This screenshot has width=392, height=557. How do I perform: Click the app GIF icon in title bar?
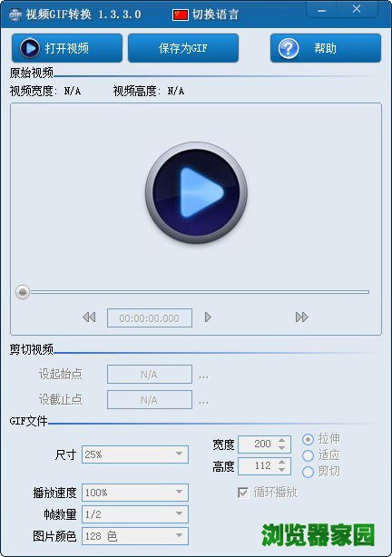tap(15, 15)
